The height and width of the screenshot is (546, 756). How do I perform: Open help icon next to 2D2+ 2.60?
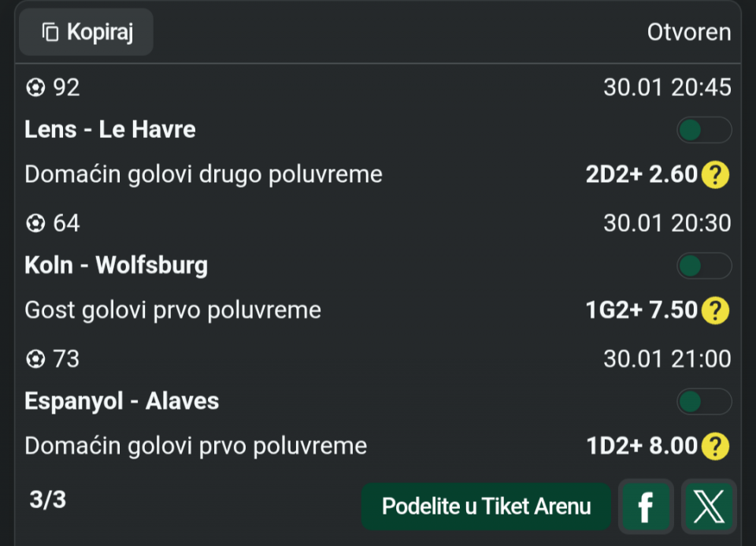(715, 174)
